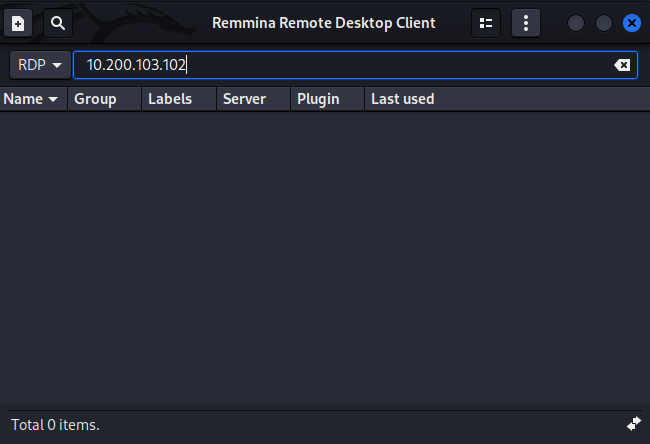Click the Plugin column header
Screen dimensions: 650x444
click(x=318, y=99)
